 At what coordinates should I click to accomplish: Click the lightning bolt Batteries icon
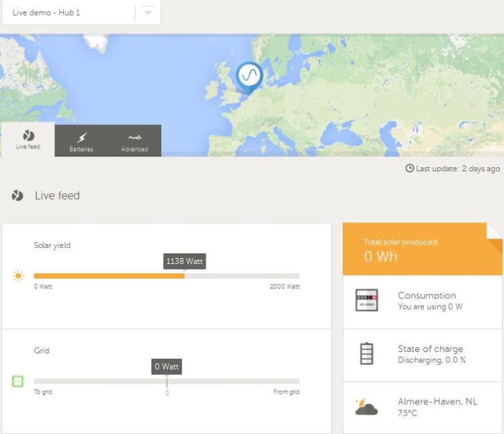pyautogui.click(x=81, y=138)
